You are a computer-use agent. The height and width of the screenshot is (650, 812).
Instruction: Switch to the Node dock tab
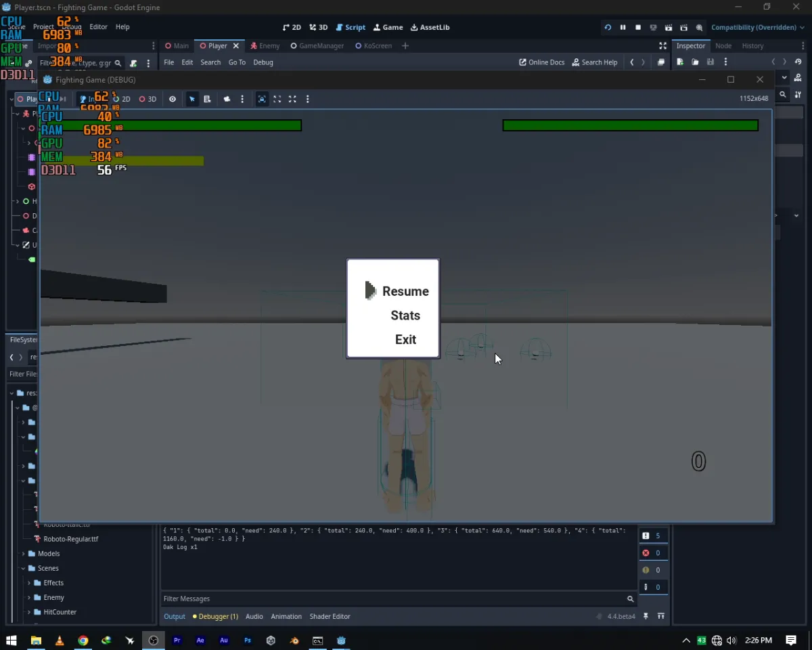tap(723, 46)
